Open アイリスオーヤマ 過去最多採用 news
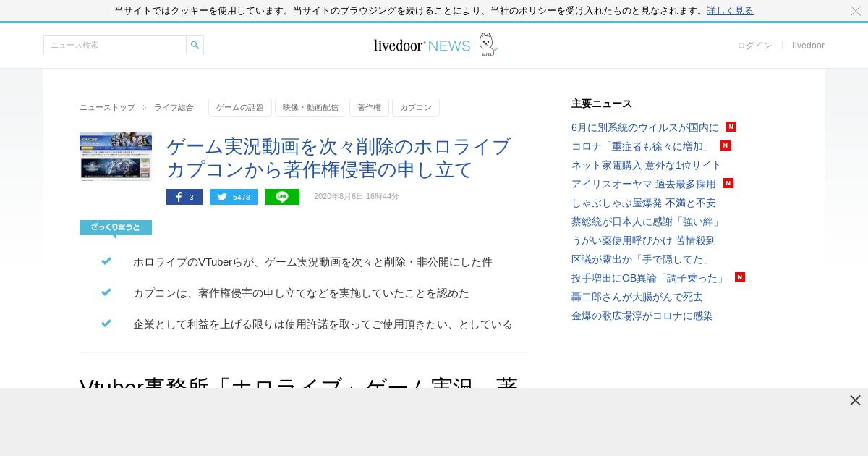The height and width of the screenshot is (456, 868). [x=644, y=184]
